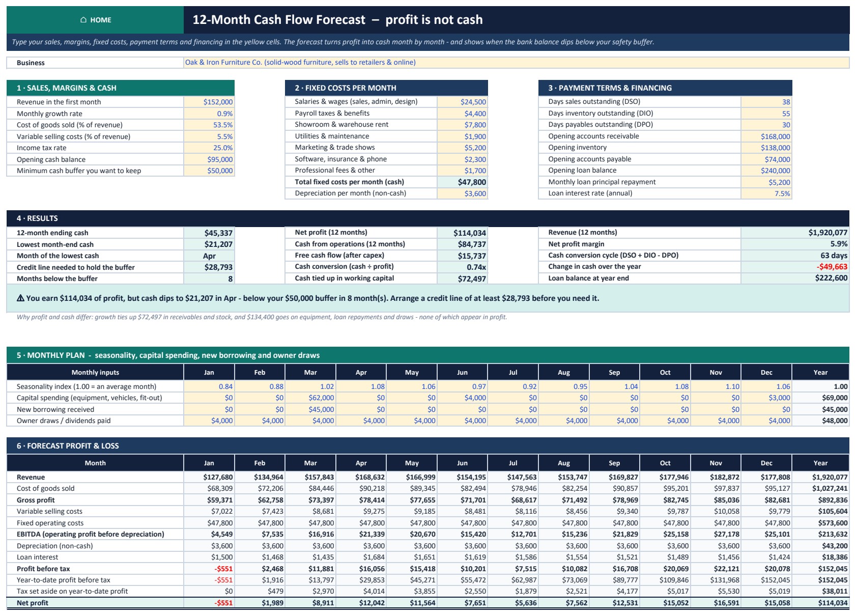Select Change in cash over the year -$49,663
Viewport: 856px width, 616px height.
(x=795, y=267)
